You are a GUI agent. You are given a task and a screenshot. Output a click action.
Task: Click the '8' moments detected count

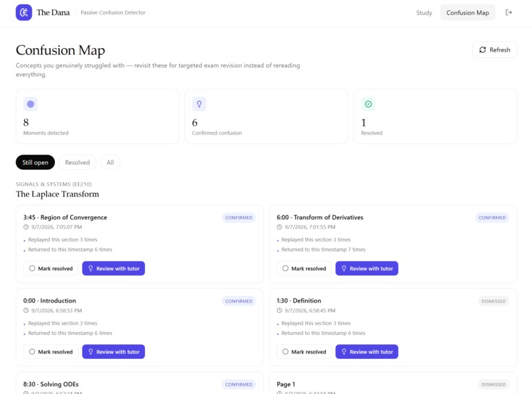click(26, 122)
